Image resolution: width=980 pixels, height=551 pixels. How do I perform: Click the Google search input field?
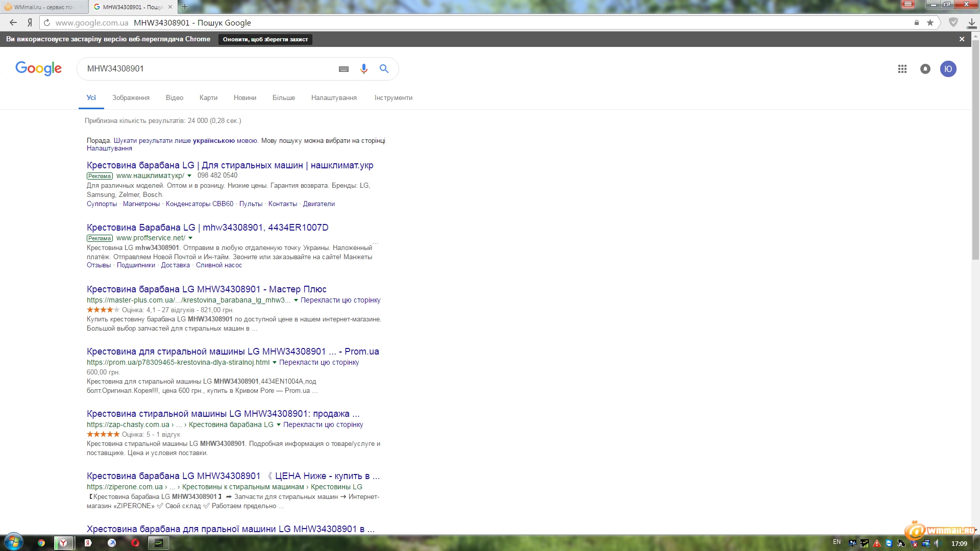(209, 69)
